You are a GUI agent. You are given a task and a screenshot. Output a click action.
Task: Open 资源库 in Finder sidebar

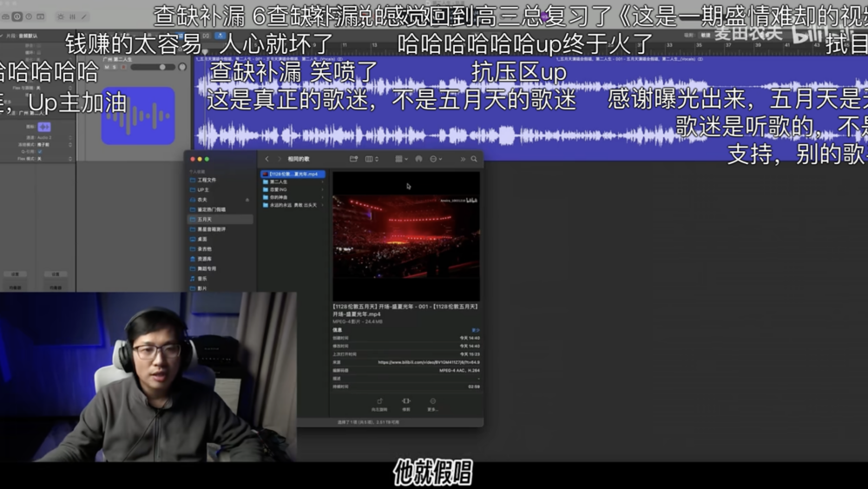pos(220,259)
